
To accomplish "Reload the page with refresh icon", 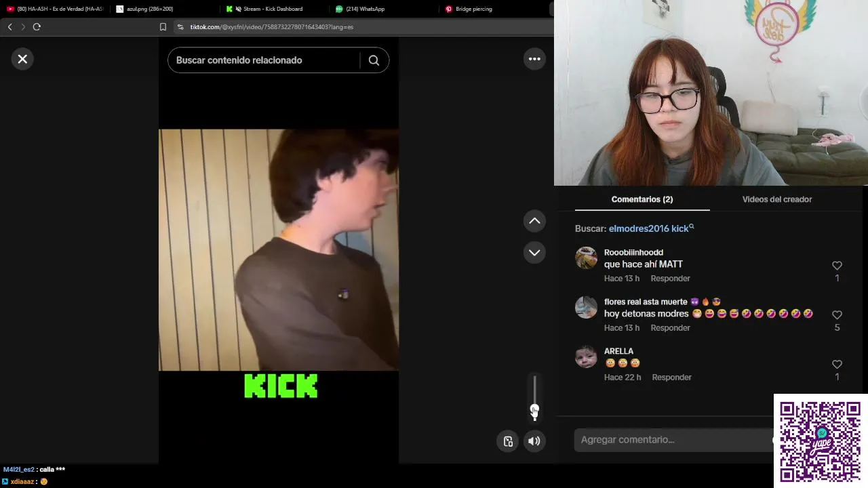I will pyautogui.click(x=37, y=27).
